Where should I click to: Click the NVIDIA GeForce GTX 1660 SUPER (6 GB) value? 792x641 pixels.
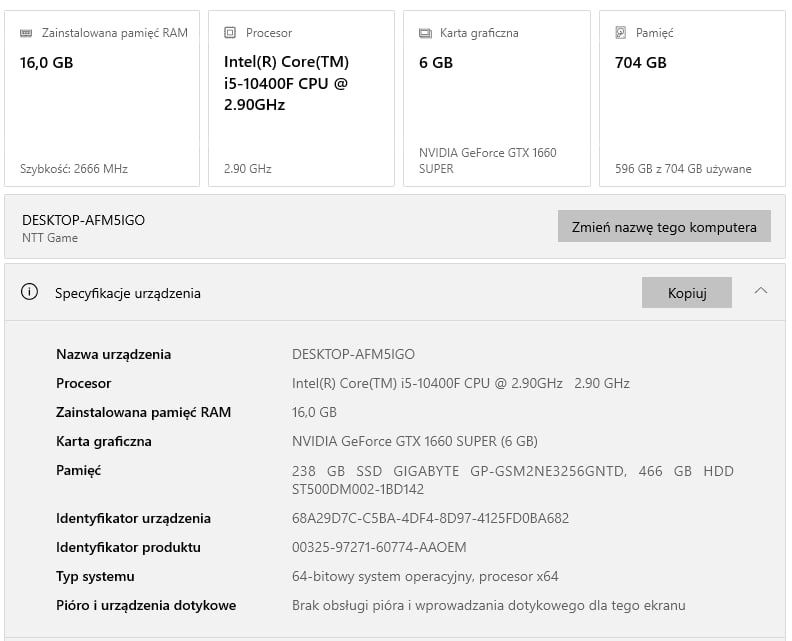414,441
